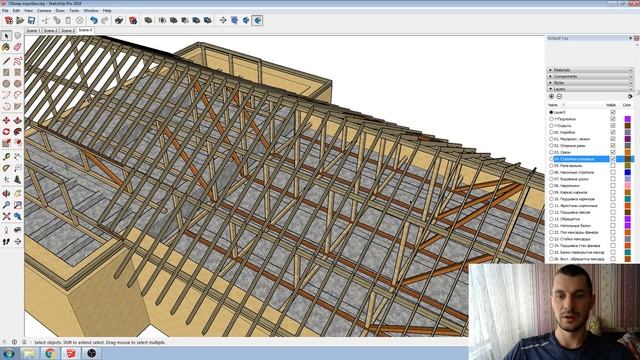Image resolution: width=640 pixels, height=360 pixels.
Task: Open the Draw menu
Action: [x=60, y=10]
